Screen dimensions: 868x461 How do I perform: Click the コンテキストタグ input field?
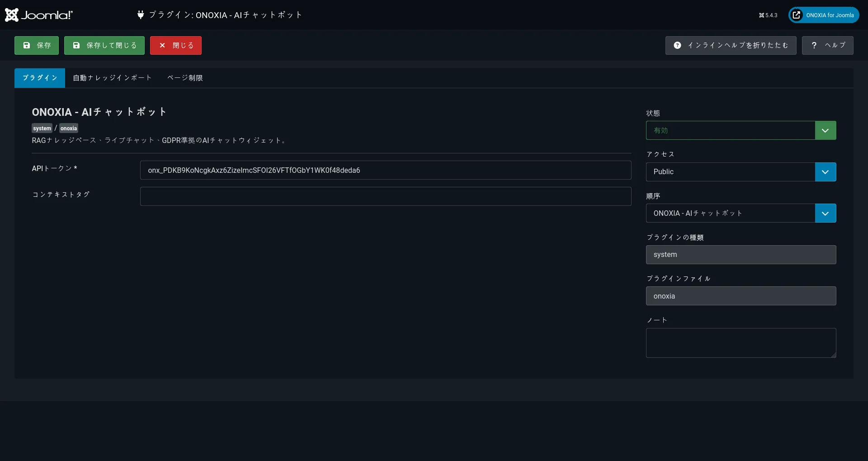[386, 196]
